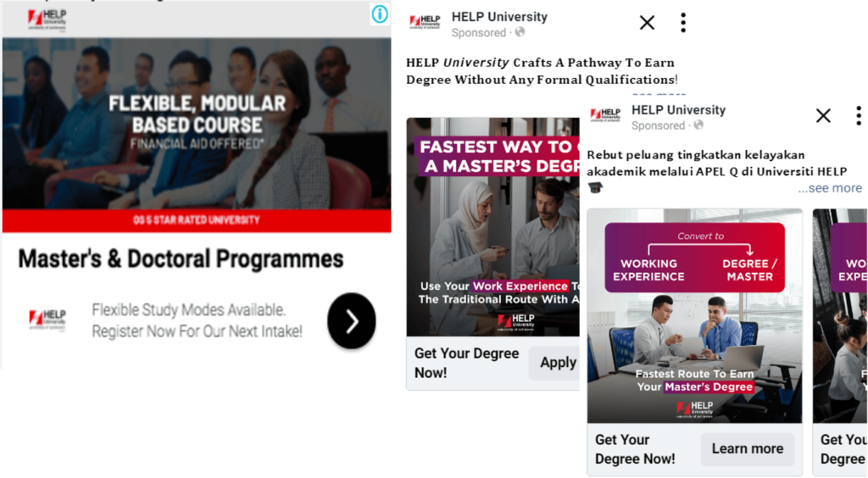This screenshot has width=868, height=478.
Task: Open three-dot menu on APEL Q post
Action: point(859,115)
